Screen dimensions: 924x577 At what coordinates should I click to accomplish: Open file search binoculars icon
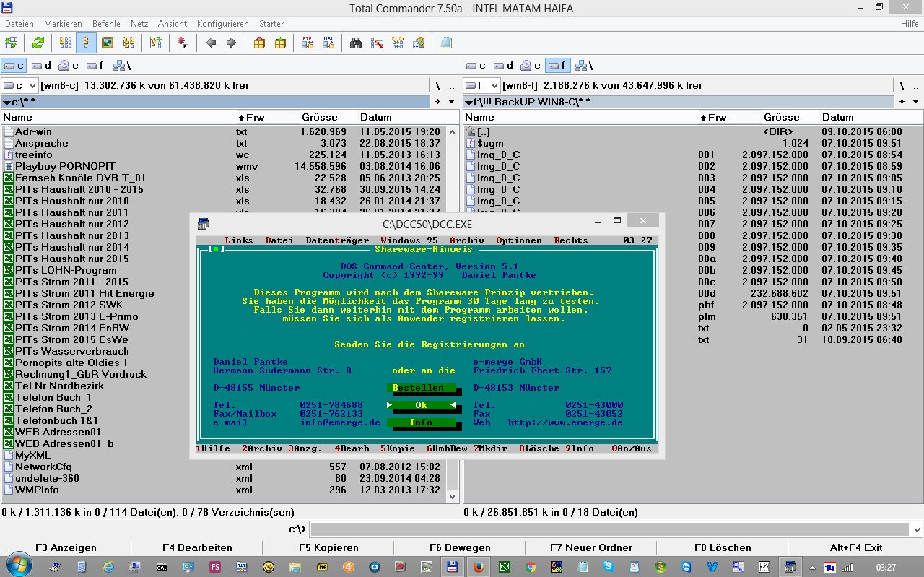pos(356,43)
